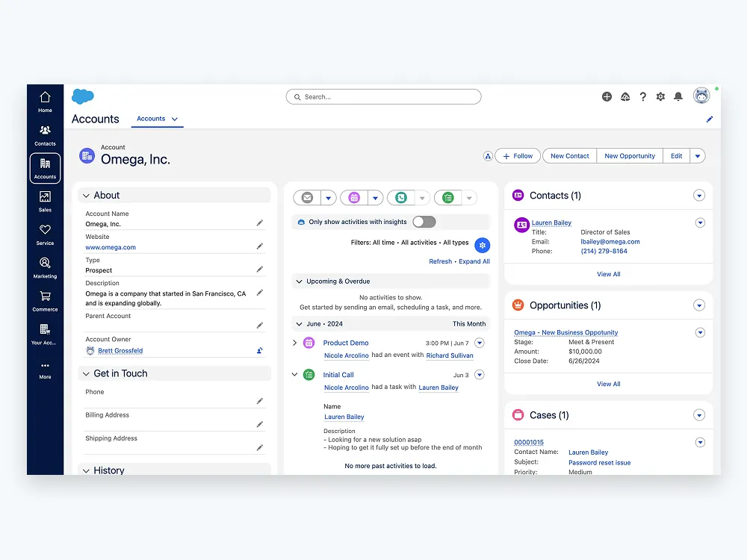Open the setup gear icon

coord(660,96)
